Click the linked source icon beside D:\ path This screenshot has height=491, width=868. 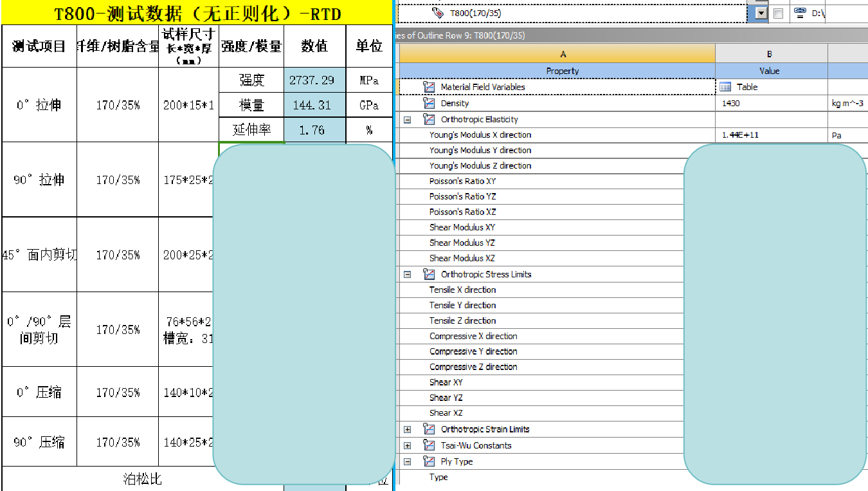pyautogui.click(x=800, y=13)
